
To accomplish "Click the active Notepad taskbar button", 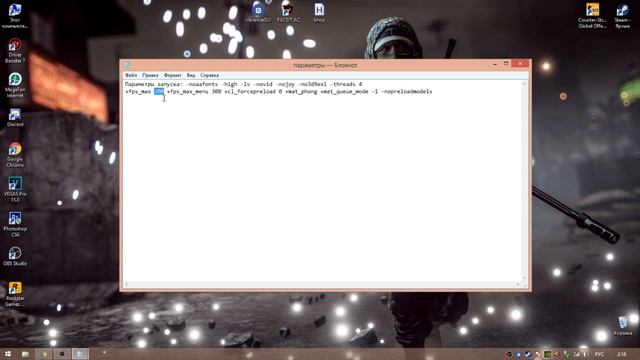I will 80,354.
